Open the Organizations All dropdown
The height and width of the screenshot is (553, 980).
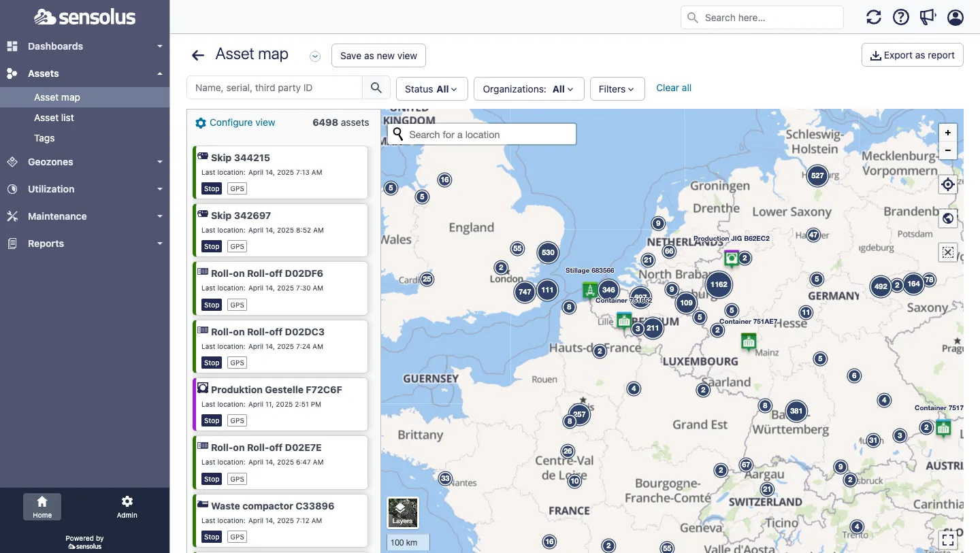[529, 89]
